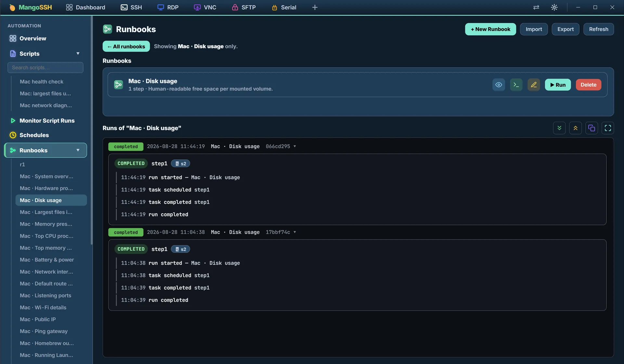624x364 pixels.
Task: Click the Import button
Action: pyautogui.click(x=534, y=29)
